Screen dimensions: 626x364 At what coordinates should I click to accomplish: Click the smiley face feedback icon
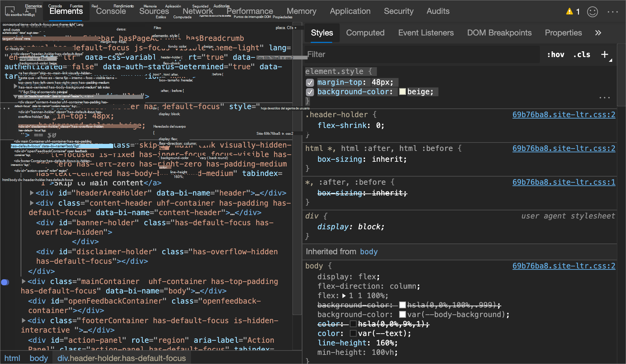(x=592, y=12)
